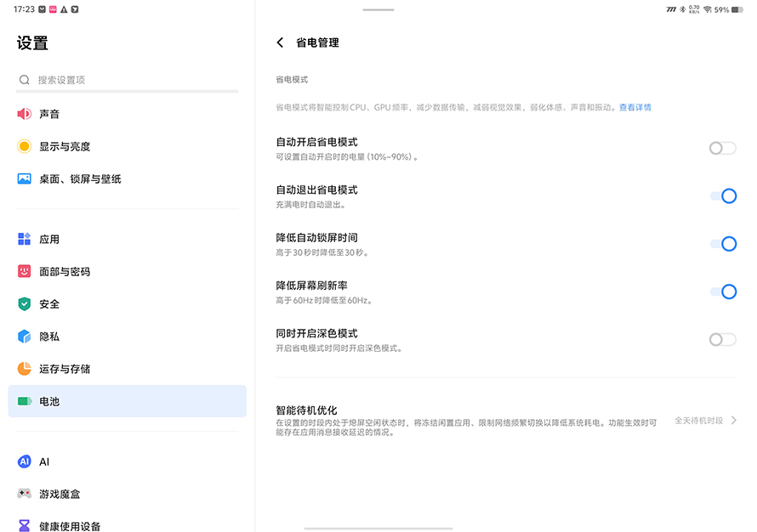Turn off 降低自动锁屏时间 switch
Viewport: 757px width, 532px height.
tap(722, 244)
